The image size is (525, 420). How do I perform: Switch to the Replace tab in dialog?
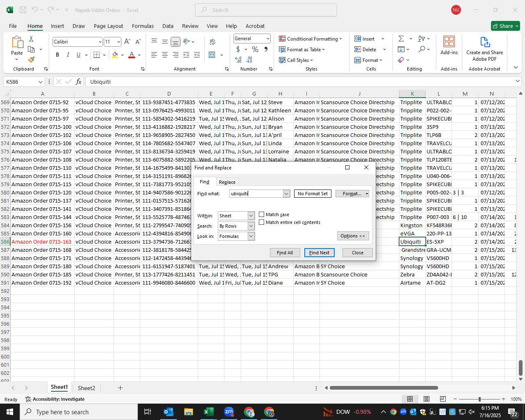point(227,182)
